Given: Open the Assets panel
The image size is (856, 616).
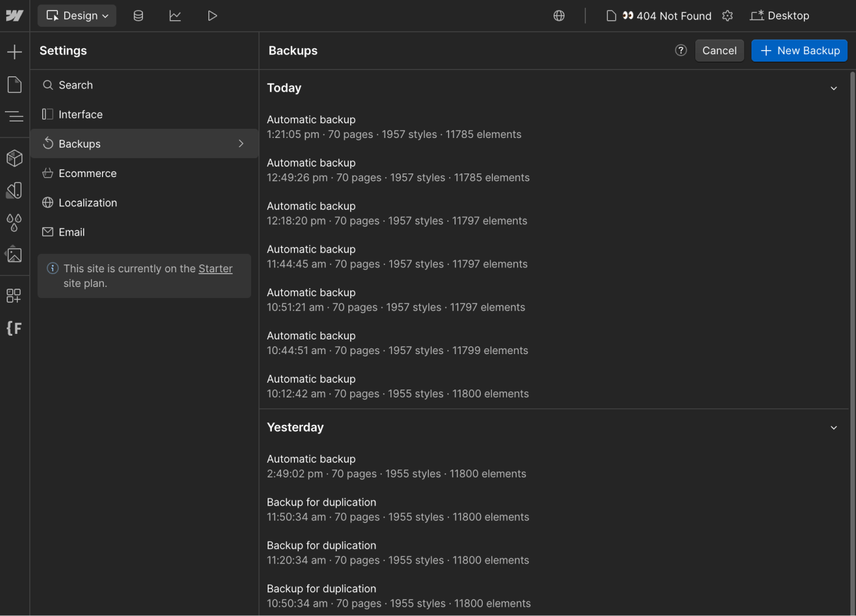Looking at the screenshot, I should click(15, 255).
